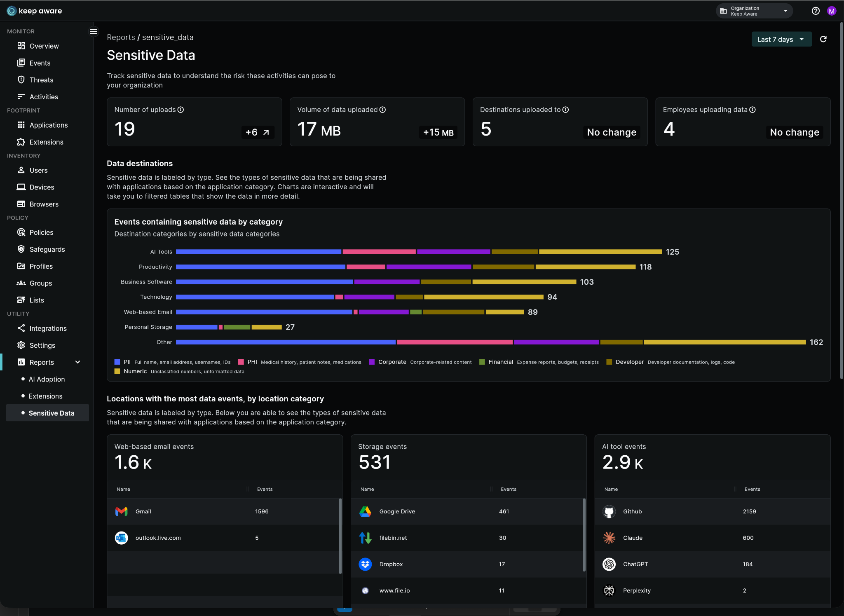This screenshot has height=616, width=844.
Task: Click the Github icon in AI tool events
Action: click(609, 511)
